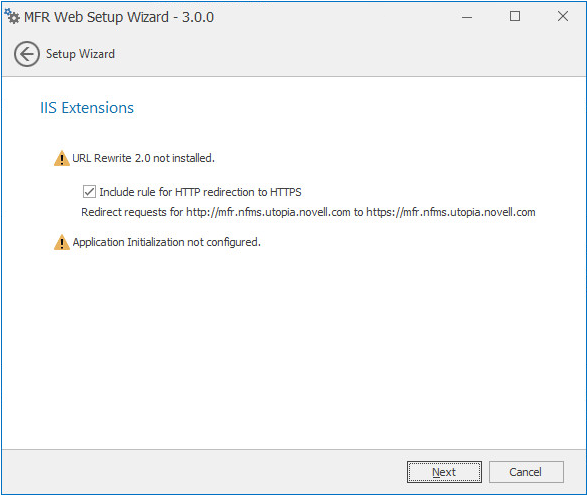Go back using the circled arrow icon

27,54
